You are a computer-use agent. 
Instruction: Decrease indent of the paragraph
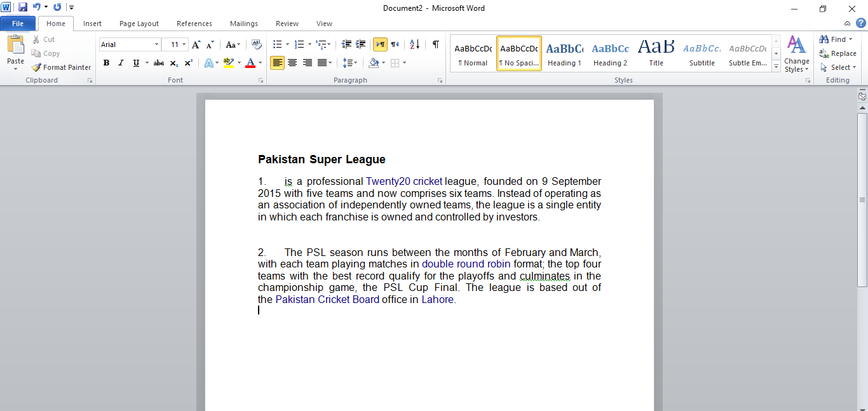click(x=346, y=44)
